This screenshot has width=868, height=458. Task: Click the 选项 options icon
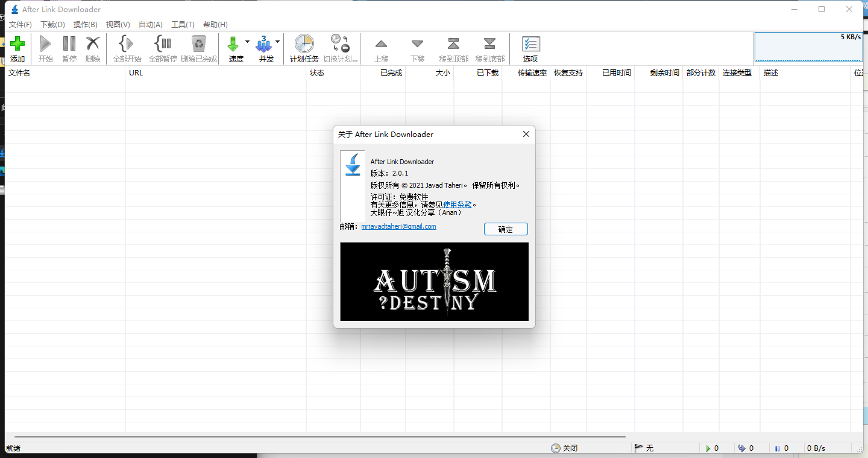coord(530,48)
